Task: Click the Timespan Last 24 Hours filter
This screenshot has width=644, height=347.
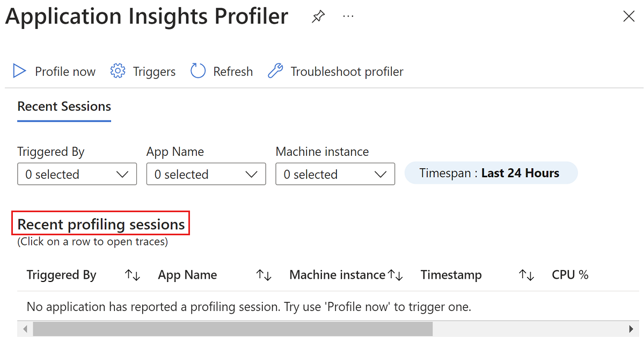Action: [x=491, y=172]
